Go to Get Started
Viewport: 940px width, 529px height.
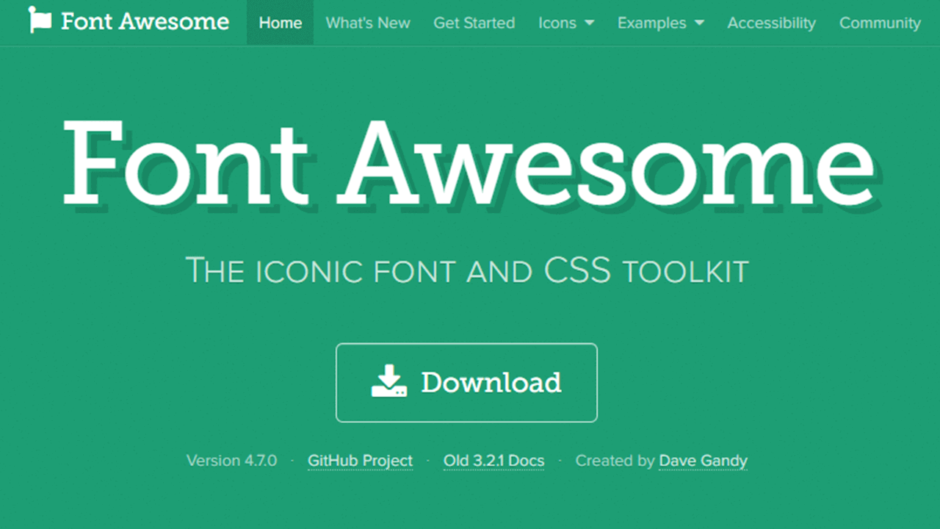click(x=474, y=22)
